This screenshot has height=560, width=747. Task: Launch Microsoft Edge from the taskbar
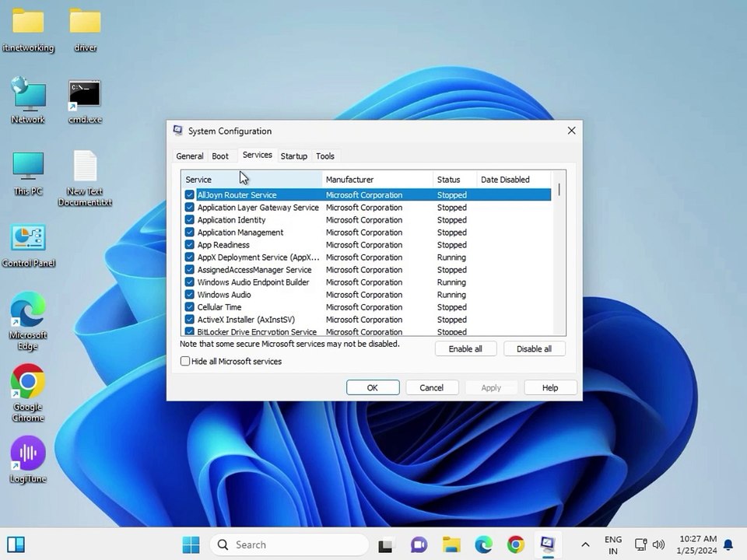pyautogui.click(x=483, y=544)
